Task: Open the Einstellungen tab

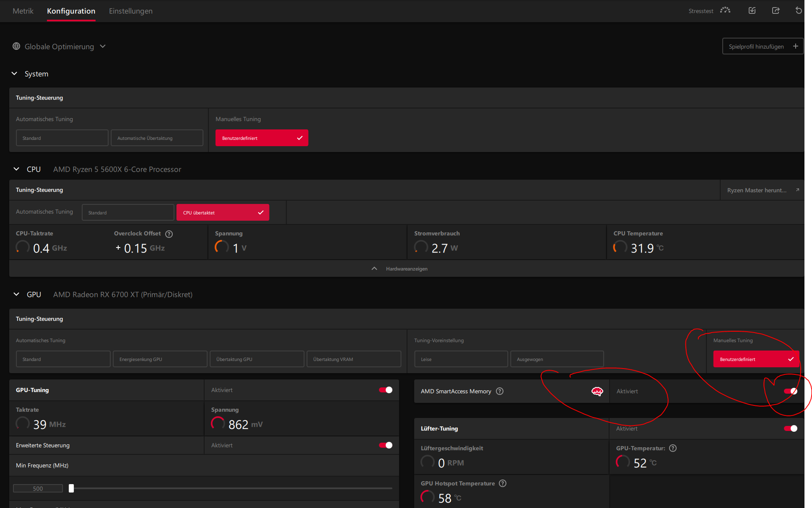Action: (130, 11)
